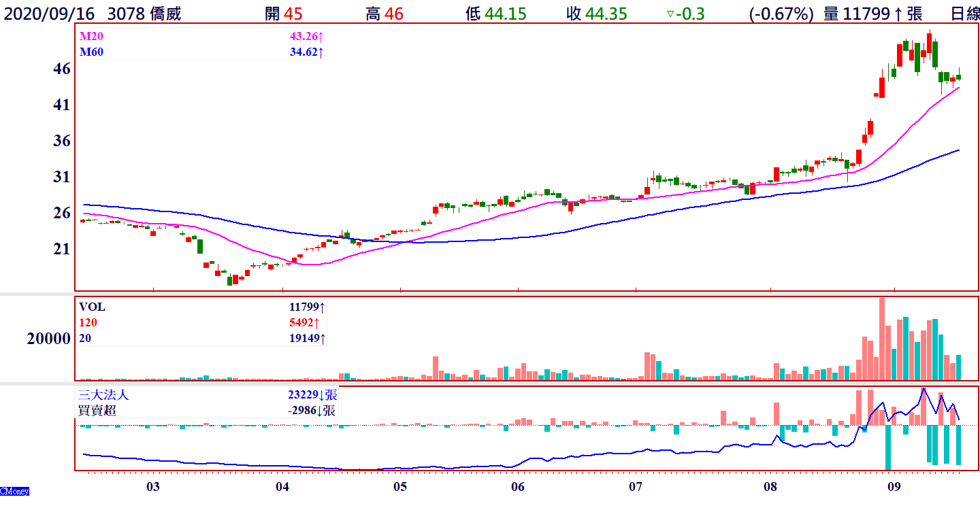The height and width of the screenshot is (510, 980).
Task: Click the 46 price axis label
Action: click(62, 69)
